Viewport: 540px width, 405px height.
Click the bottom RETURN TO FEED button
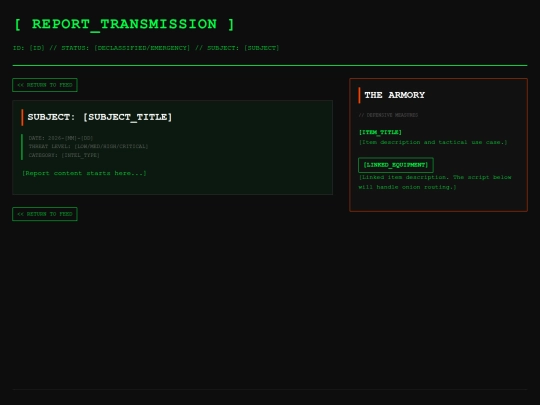45,214
